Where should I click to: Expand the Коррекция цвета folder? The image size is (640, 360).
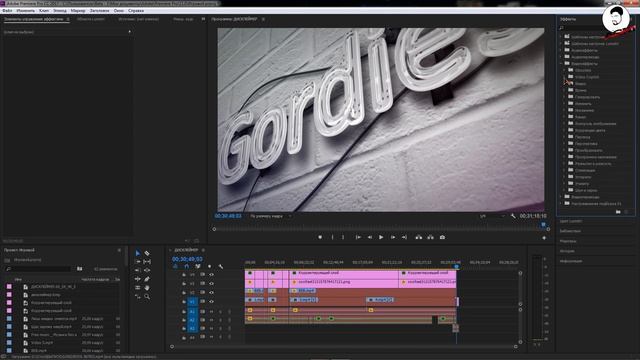click(565, 130)
